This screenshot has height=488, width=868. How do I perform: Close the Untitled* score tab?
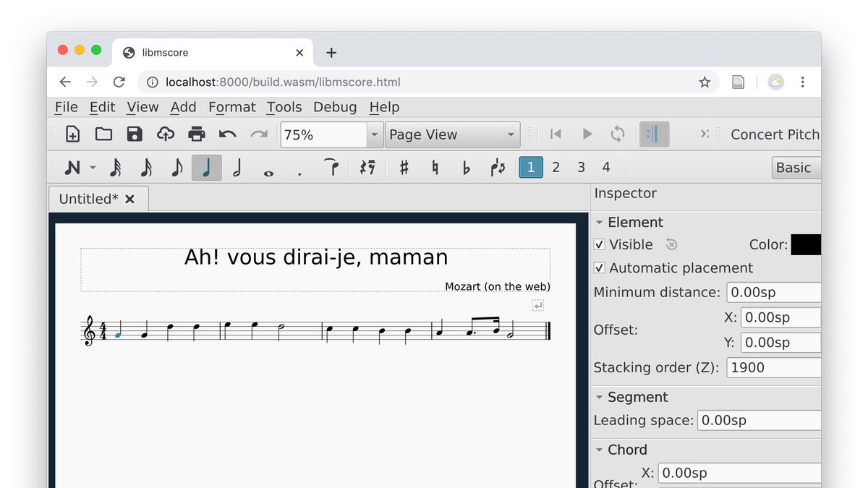129,199
